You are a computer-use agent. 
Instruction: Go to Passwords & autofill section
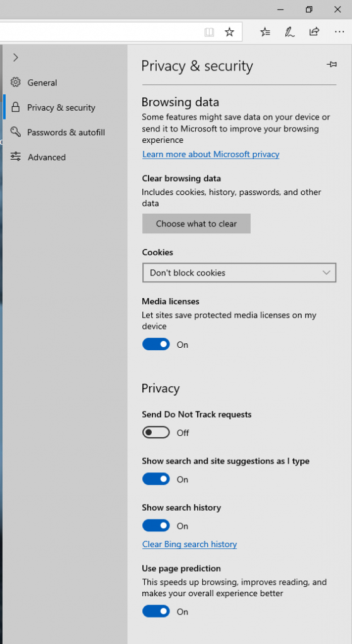(65, 132)
